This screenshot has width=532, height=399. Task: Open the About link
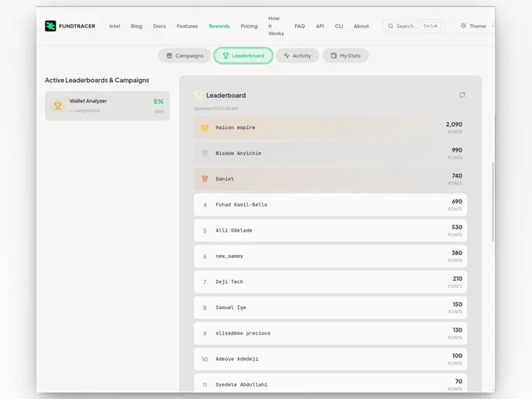[361, 26]
